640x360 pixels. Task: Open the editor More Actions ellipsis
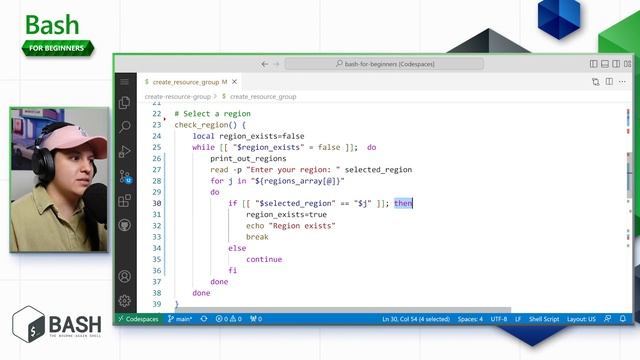point(622,82)
